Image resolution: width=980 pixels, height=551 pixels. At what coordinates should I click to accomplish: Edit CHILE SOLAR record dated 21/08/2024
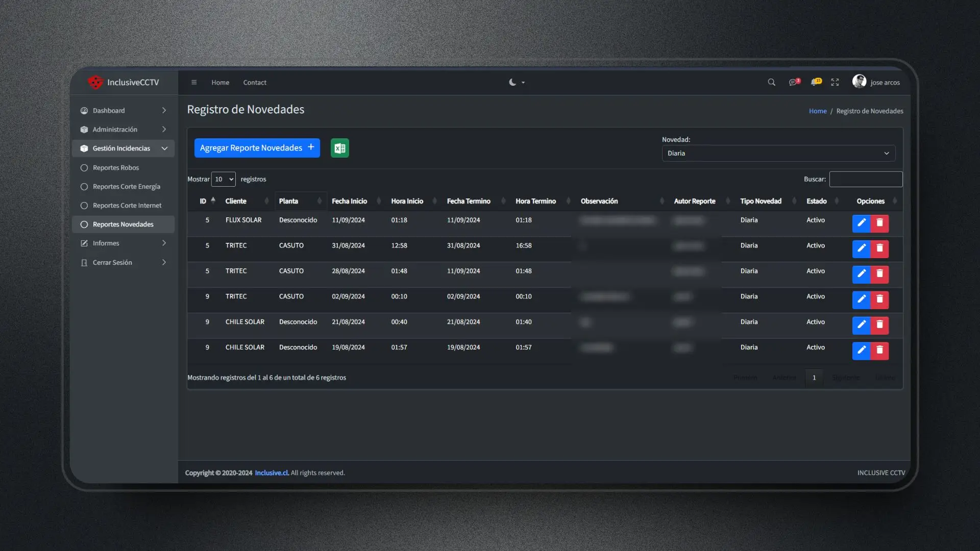[861, 325]
